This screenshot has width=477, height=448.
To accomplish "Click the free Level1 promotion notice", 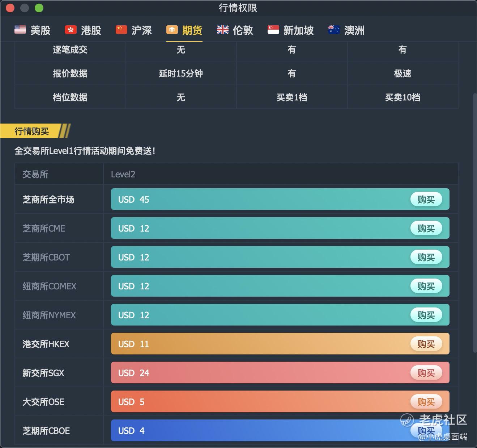I will coord(85,151).
